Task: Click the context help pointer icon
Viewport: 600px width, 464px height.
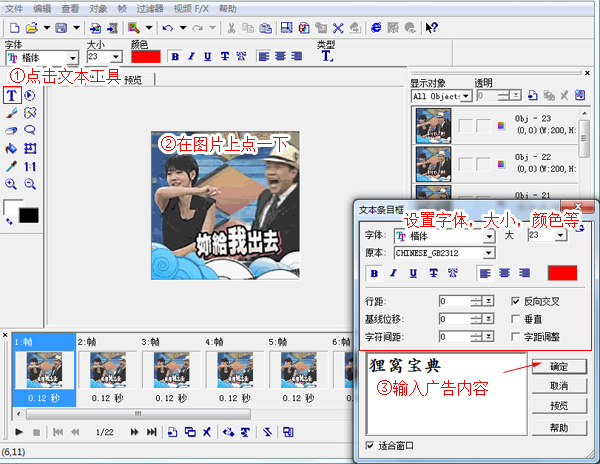Action: pyautogui.click(x=432, y=28)
